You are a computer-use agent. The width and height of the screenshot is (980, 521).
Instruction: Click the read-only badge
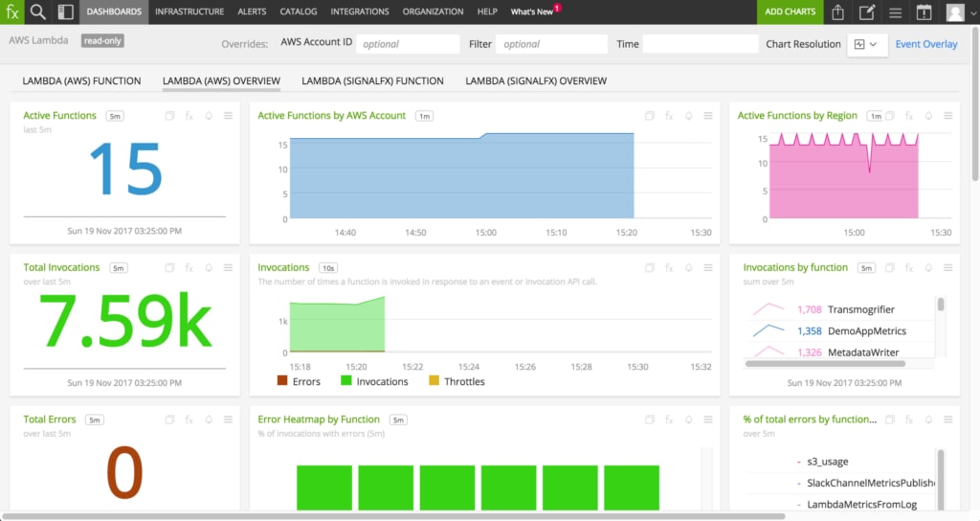click(x=102, y=40)
